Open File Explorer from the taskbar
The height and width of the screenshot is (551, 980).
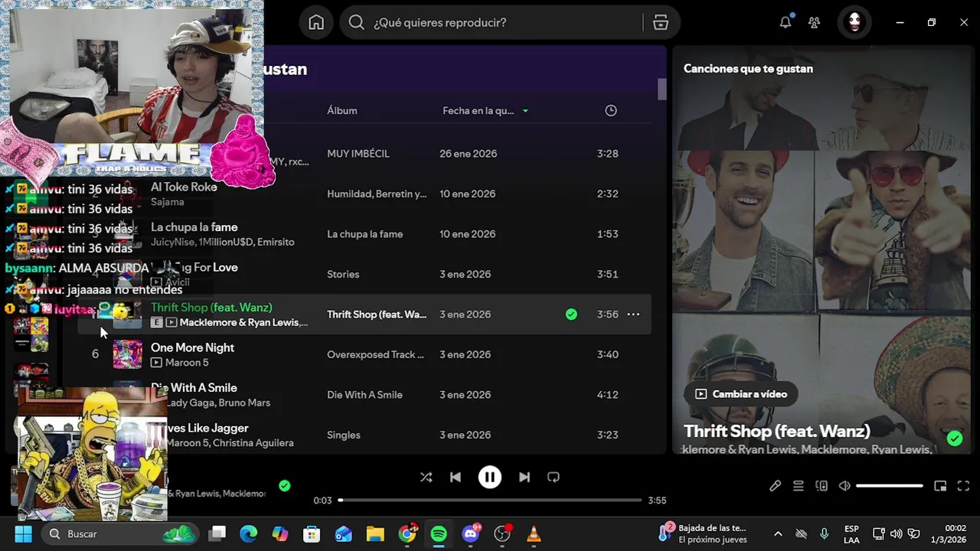375,534
